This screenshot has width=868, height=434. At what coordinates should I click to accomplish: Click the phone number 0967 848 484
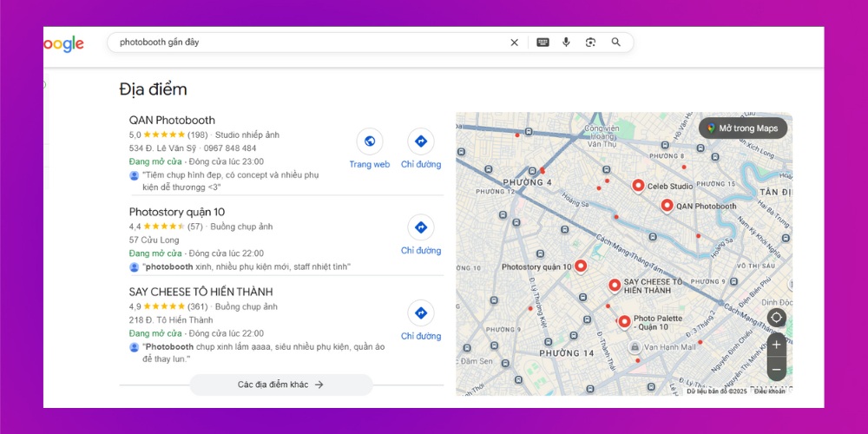pos(230,148)
